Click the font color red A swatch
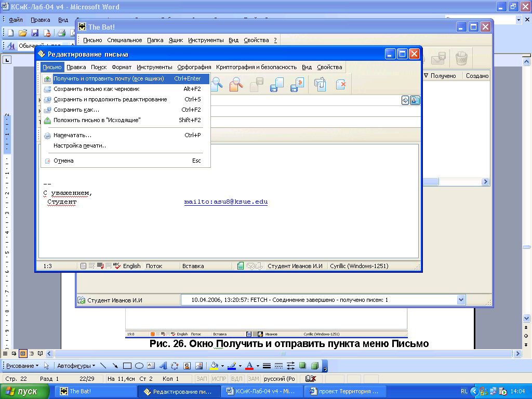This screenshot has height=399, width=532. pos(249,366)
